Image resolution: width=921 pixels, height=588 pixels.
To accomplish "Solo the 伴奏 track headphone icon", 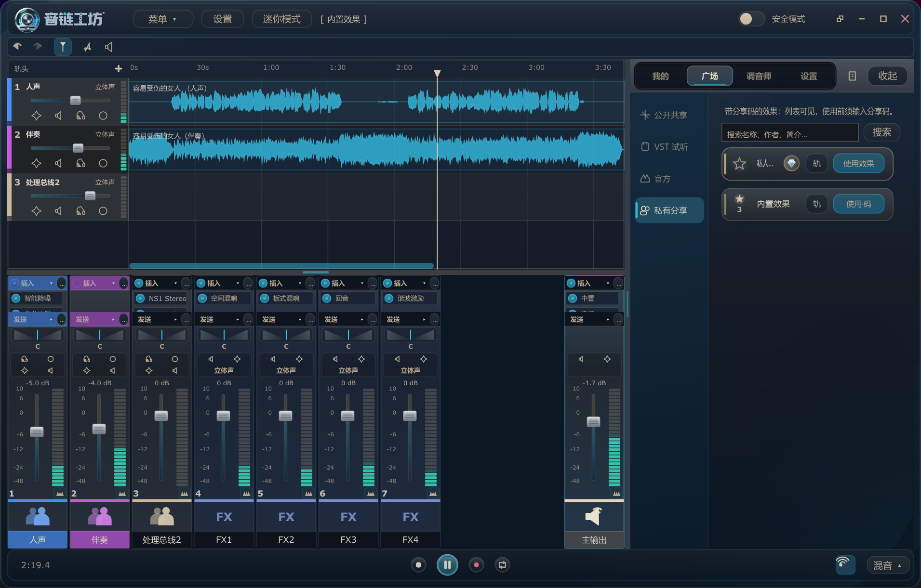I will [x=80, y=163].
